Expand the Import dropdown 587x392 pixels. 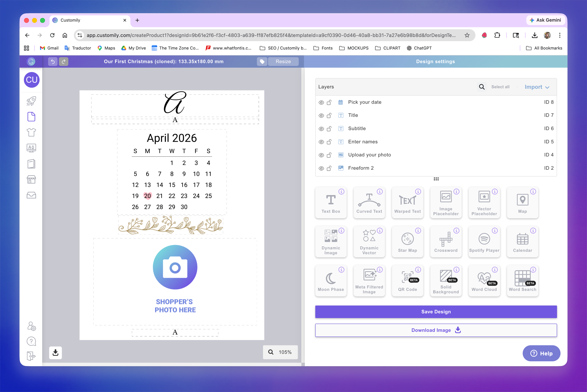pyautogui.click(x=537, y=87)
